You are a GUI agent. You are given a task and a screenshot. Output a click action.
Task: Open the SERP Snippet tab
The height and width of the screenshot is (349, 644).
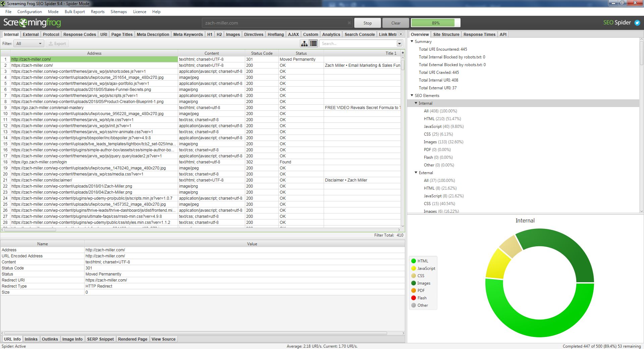[101, 339]
